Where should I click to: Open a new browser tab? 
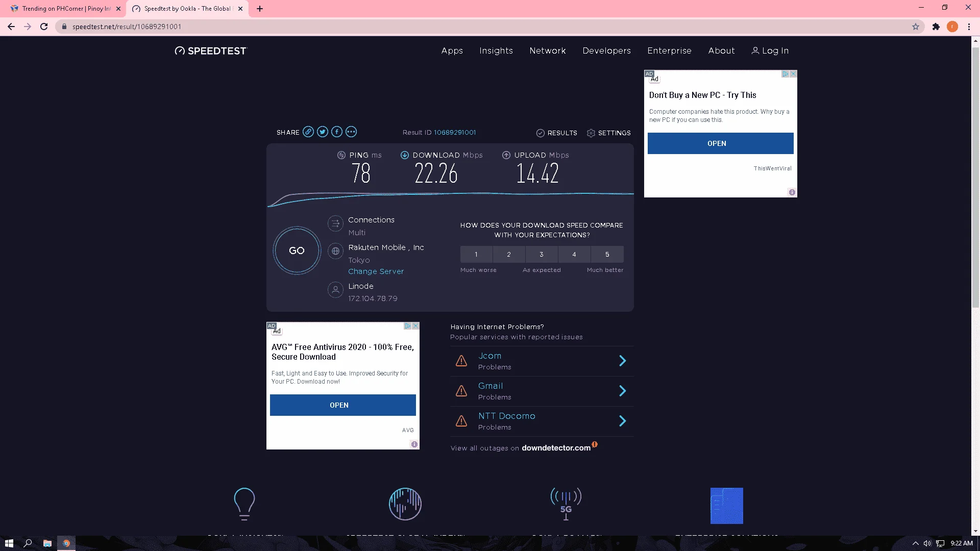click(260, 9)
